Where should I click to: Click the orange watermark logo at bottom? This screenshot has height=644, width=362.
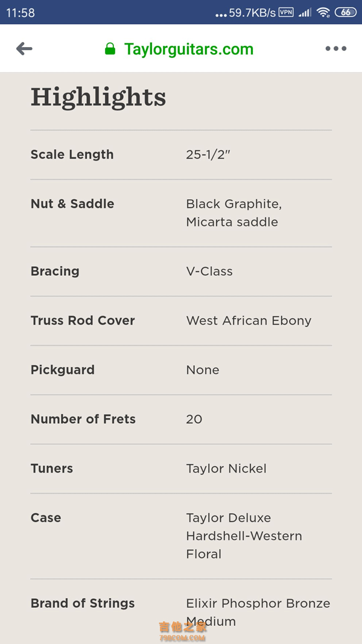tap(183, 631)
